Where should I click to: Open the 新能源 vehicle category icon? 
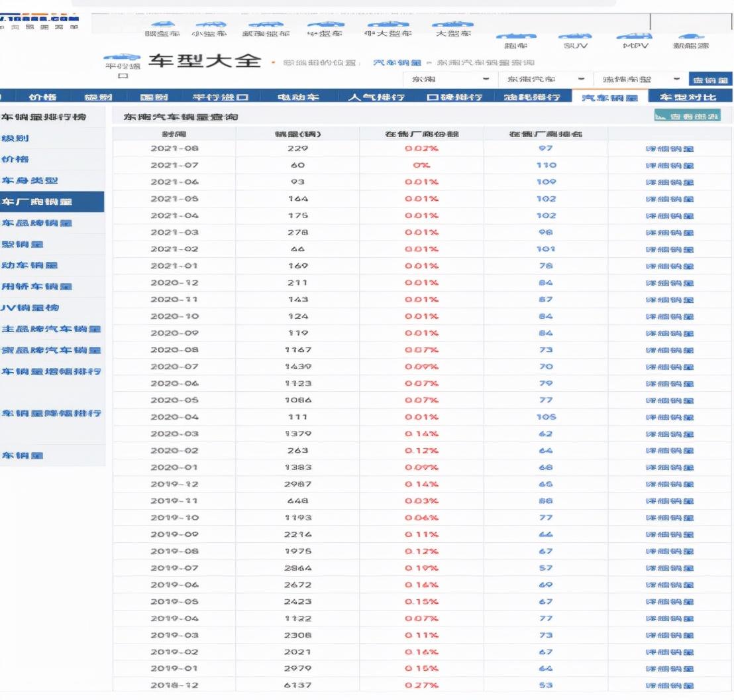(x=690, y=37)
